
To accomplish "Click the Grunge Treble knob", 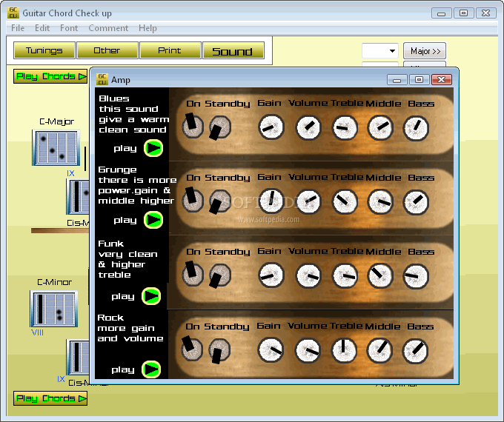I will coord(345,202).
